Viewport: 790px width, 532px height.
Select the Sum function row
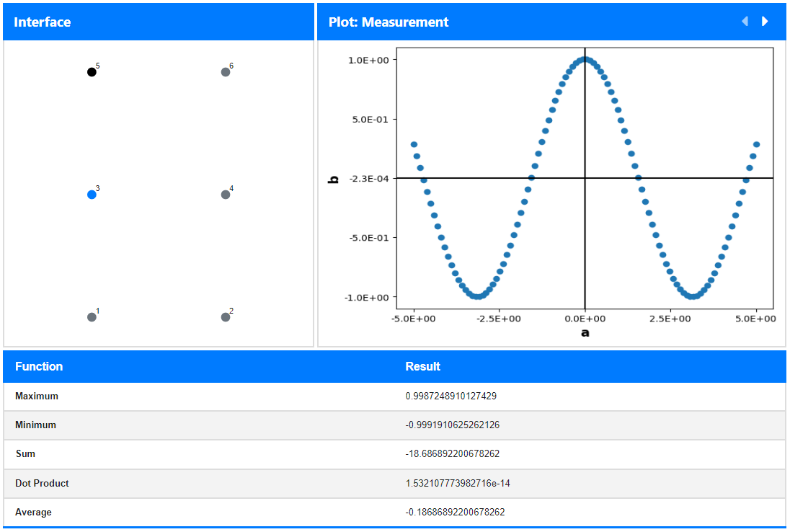click(x=394, y=454)
